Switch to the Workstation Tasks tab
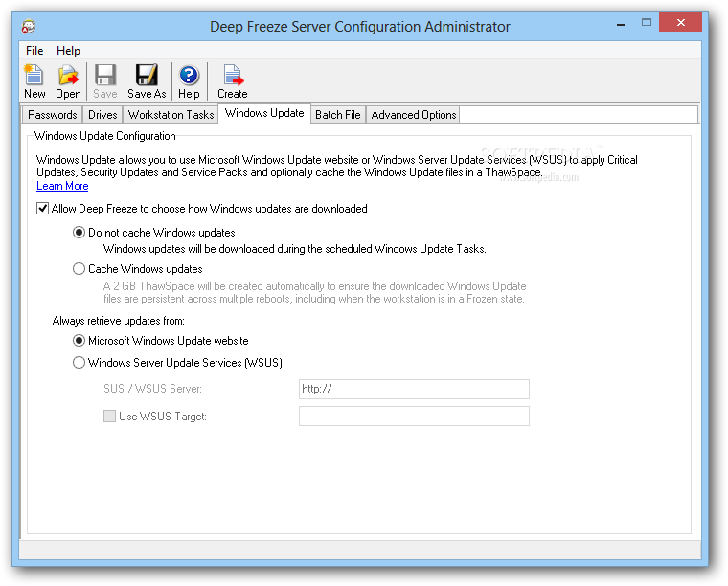728x586 pixels. point(171,115)
